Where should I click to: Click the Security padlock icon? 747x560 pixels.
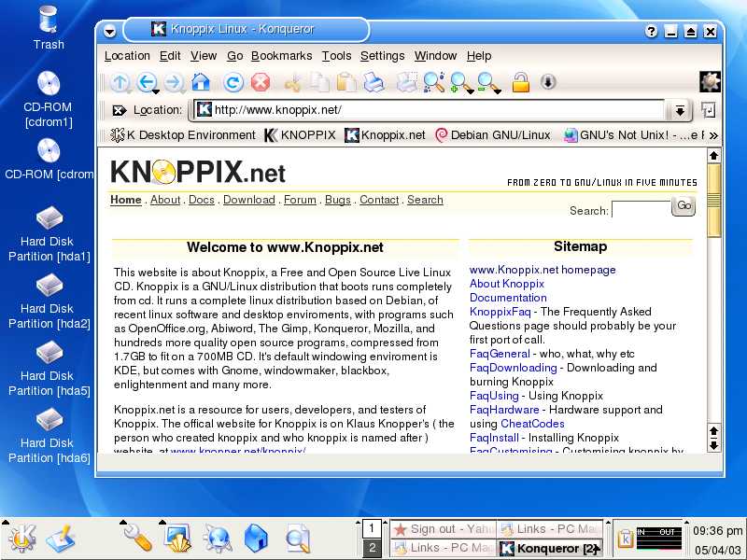click(521, 82)
